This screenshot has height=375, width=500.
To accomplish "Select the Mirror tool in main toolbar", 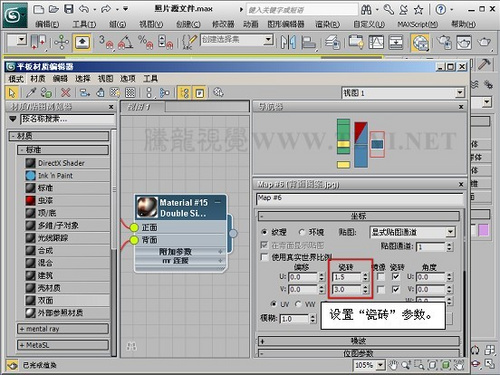I will click(288, 42).
